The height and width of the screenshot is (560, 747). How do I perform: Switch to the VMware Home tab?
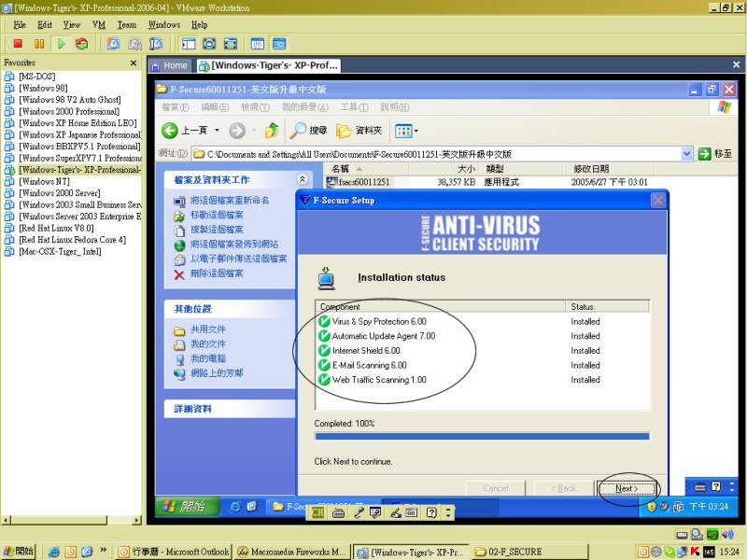170,65
